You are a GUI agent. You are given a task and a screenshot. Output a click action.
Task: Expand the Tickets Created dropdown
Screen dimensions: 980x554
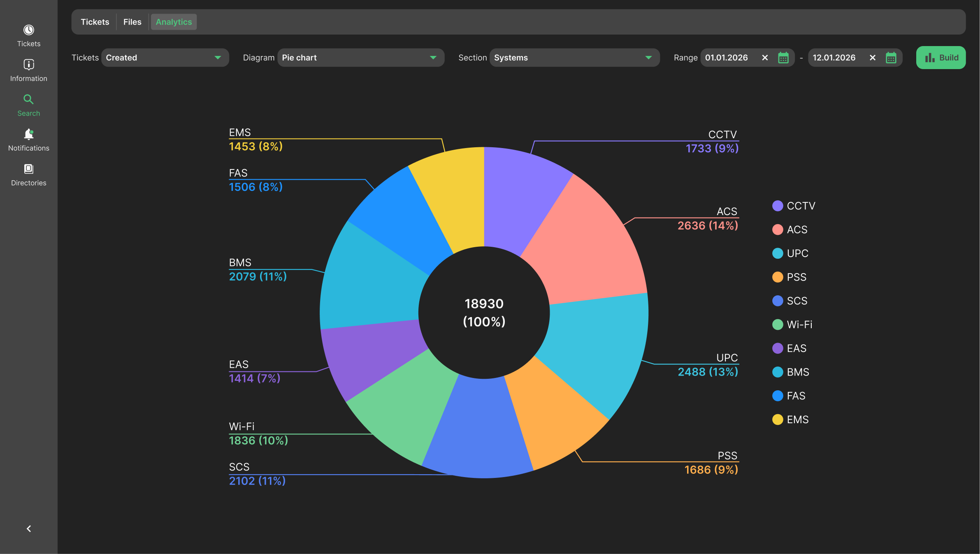165,58
